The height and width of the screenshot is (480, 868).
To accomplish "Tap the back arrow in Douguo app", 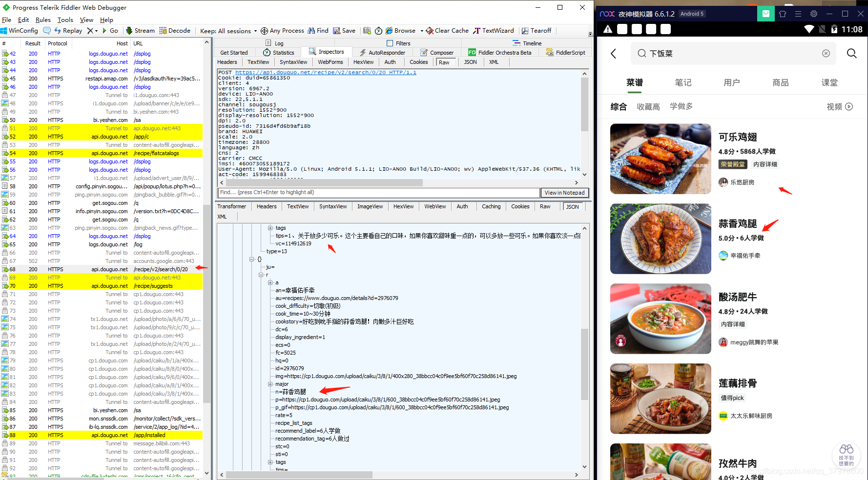I will coord(614,54).
